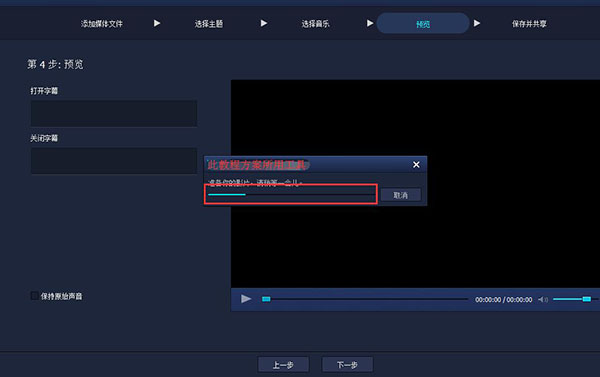Enable the 保持原始声音 checkbox

(34, 296)
